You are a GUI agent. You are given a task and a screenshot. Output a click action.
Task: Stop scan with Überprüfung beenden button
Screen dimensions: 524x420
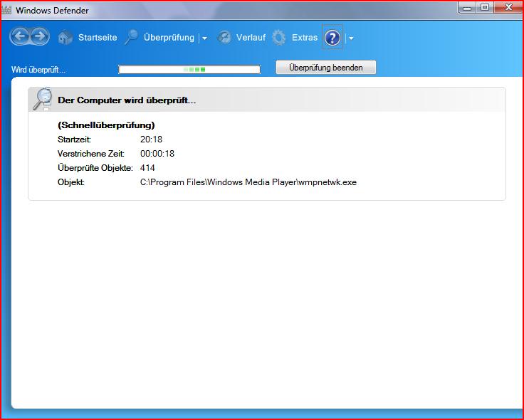326,68
